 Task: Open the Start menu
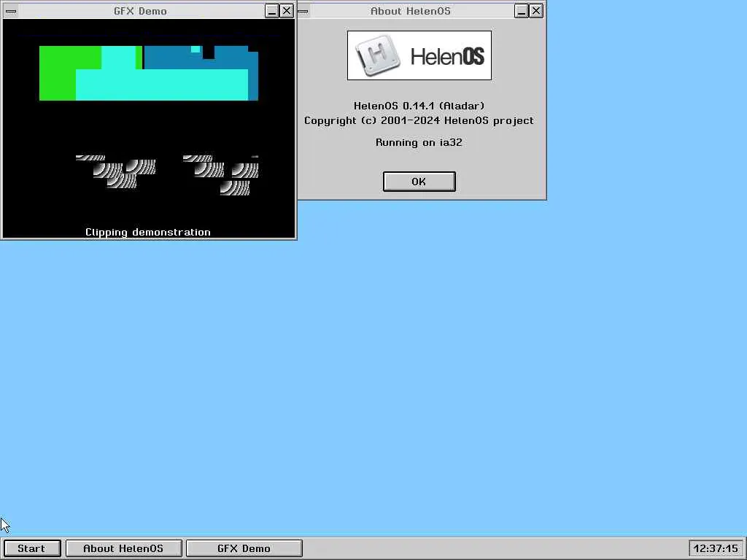32,548
